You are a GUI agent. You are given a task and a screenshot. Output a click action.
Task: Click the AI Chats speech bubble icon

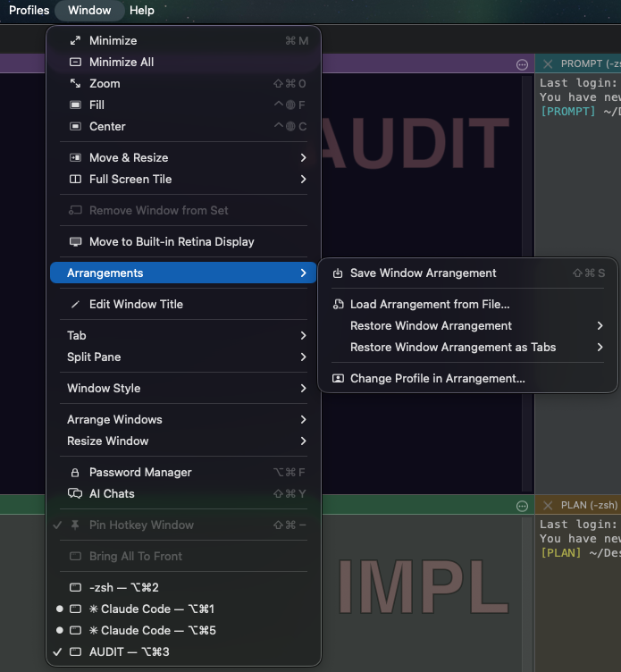[x=75, y=493]
